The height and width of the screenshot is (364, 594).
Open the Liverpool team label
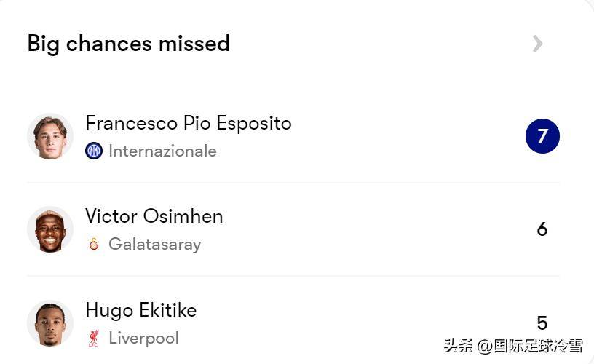tap(143, 338)
